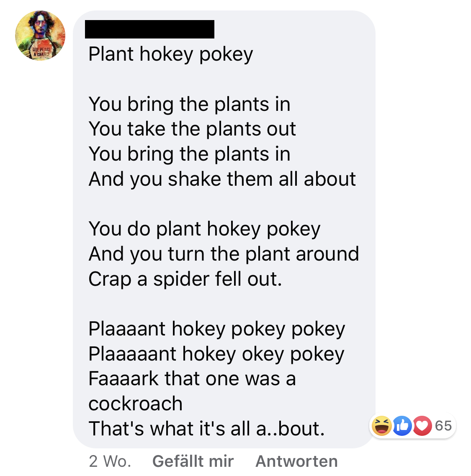The width and height of the screenshot is (471, 476).
Task: Click the line "You take the plants out"
Action: [192, 129]
